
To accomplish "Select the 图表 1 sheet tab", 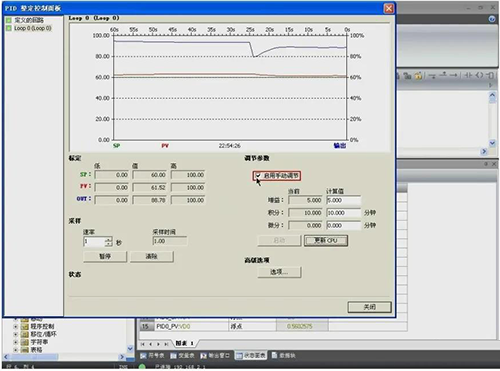I will (x=184, y=343).
